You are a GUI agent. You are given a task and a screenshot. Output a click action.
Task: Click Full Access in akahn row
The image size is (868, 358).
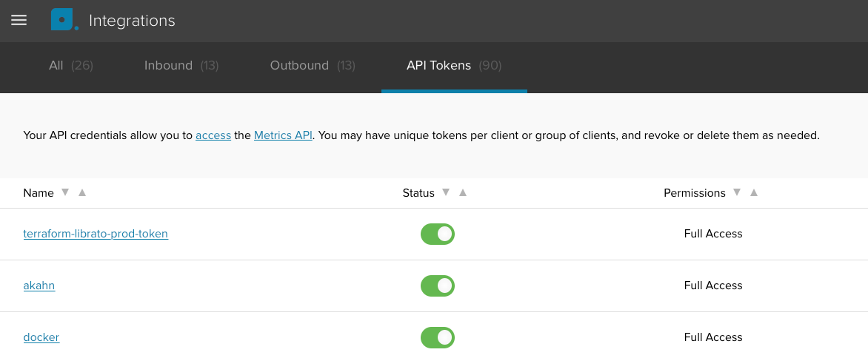pos(713,286)
